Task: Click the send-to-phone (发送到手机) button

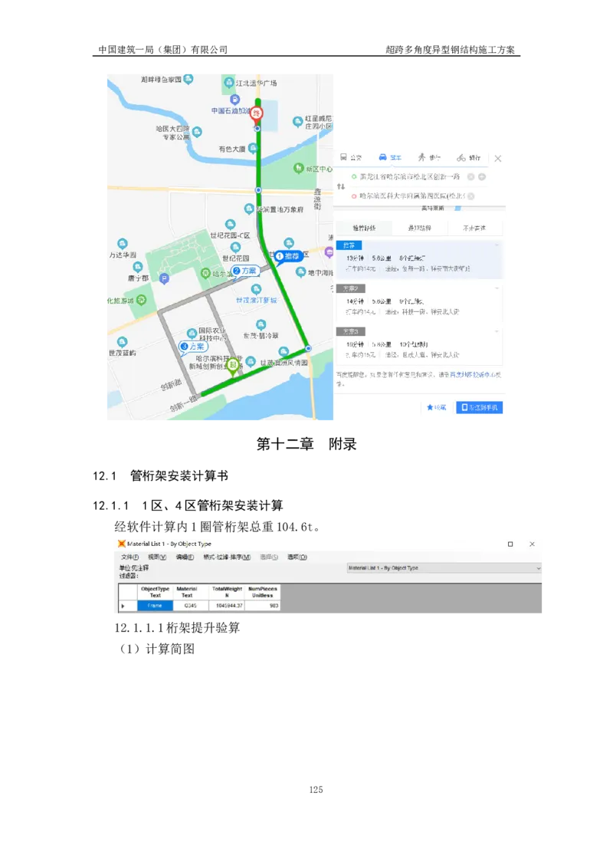Action: 480,406
